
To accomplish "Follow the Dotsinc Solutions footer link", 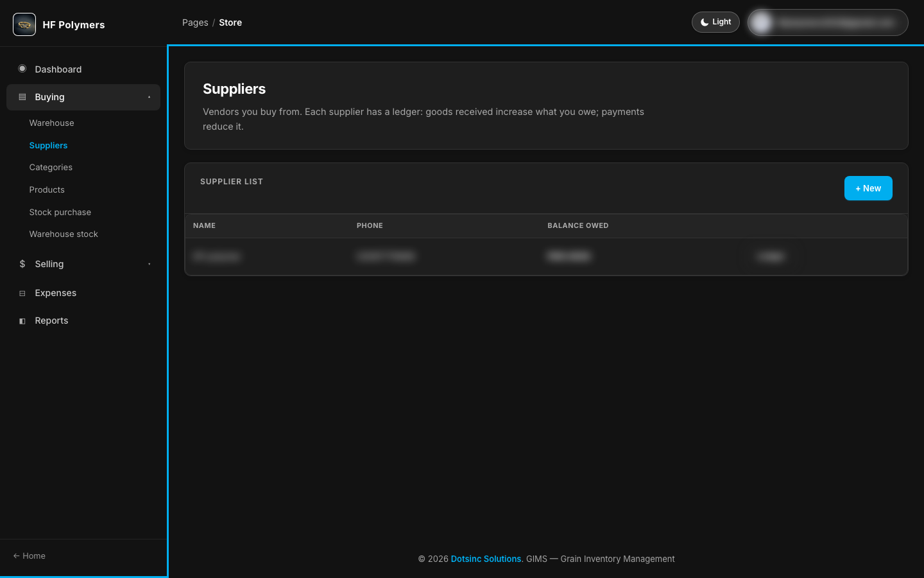I will 486,559.
